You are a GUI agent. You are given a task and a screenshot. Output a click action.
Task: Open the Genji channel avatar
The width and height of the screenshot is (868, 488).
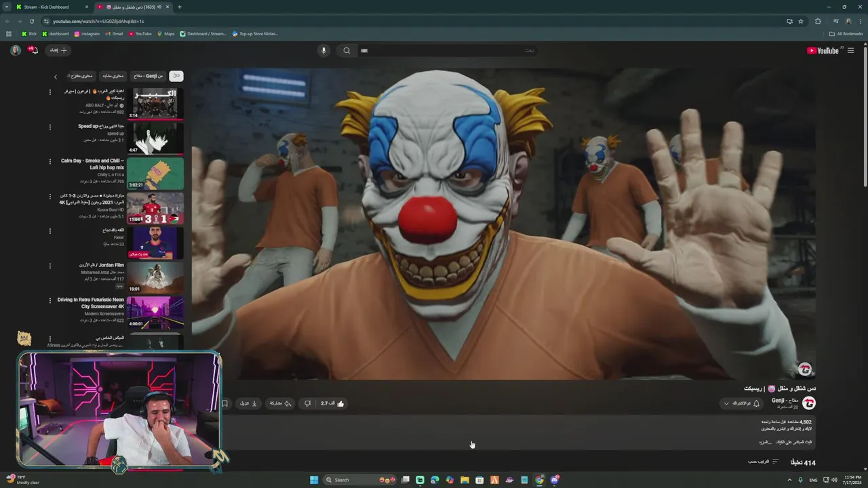808,403
